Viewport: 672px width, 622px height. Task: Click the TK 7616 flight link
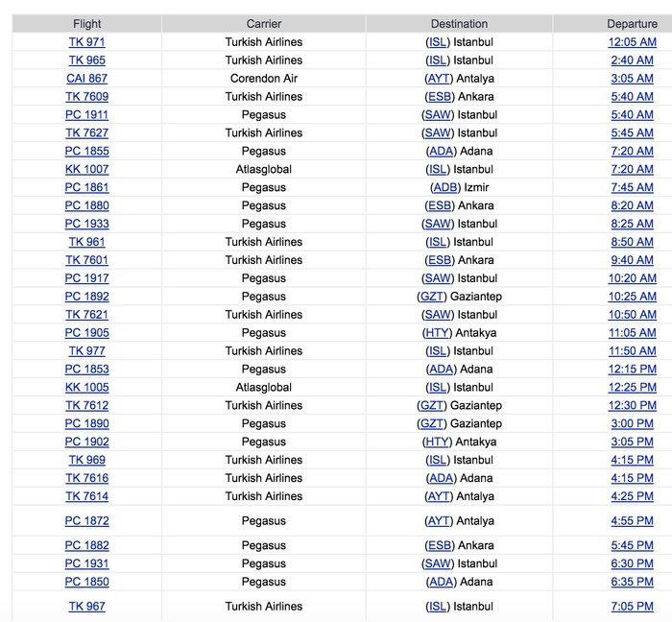86,478
